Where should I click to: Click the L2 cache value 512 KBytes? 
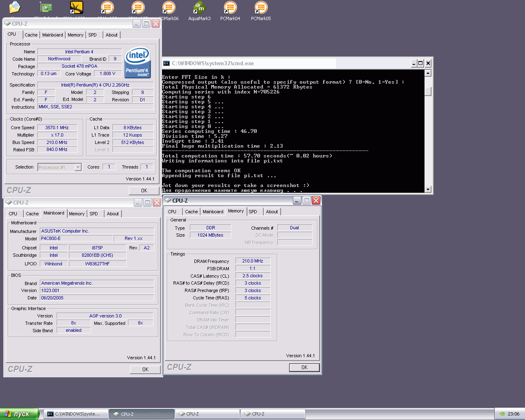pyautogui.click(x=132, y=143)
